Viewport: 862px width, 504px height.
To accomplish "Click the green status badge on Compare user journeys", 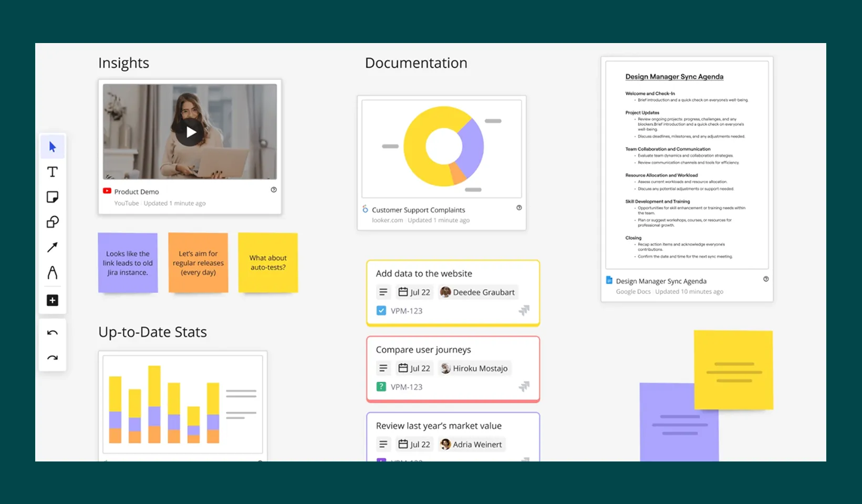I will coord(381,386).
